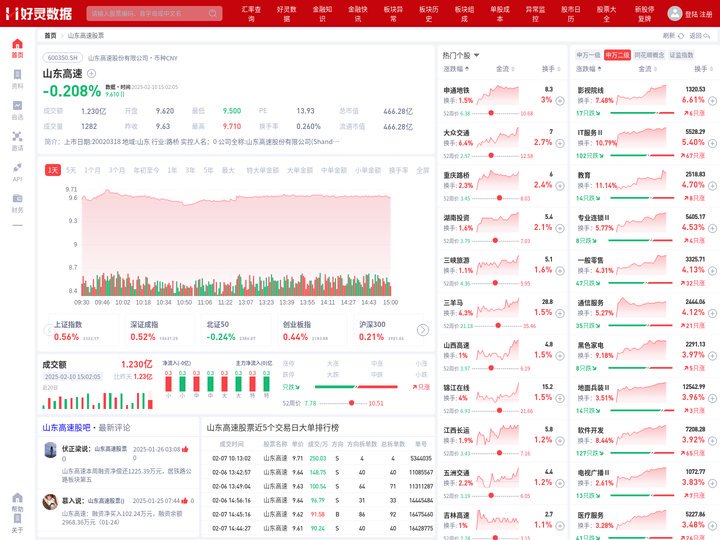Click the 全屏 fullscreen chart button
720x540 pixels.
click(x=422, y=170)
